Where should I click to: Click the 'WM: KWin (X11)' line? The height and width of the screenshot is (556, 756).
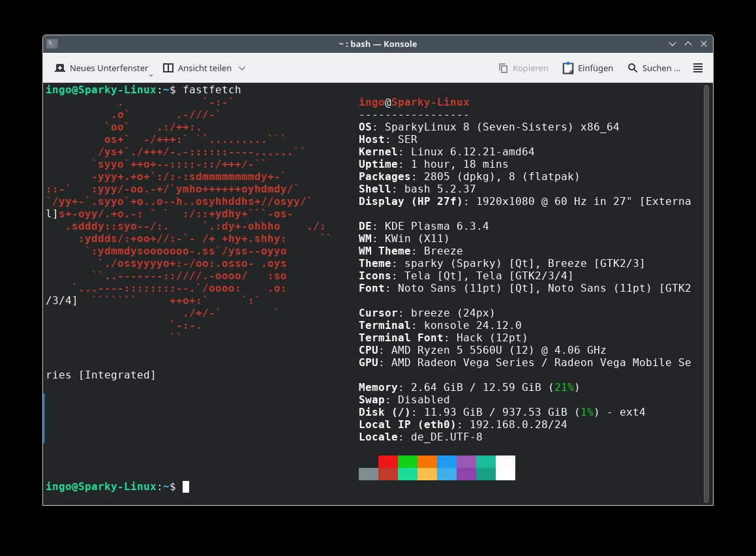[404, 239]
